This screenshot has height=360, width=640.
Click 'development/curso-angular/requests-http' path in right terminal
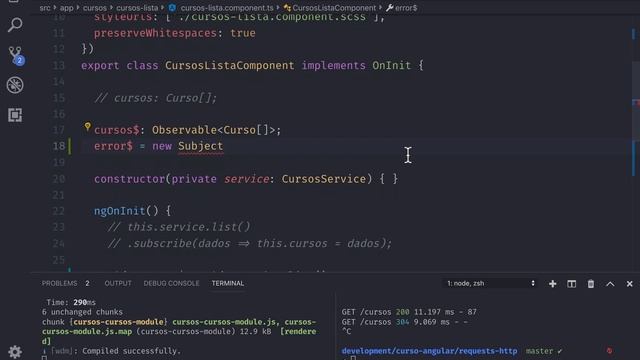pyautogui.click(x=429, y=351)
